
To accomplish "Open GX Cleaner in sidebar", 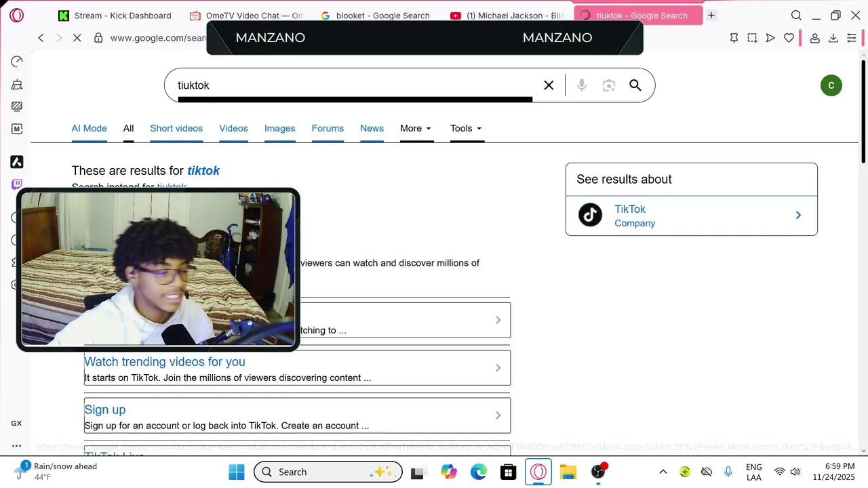I will [17, 85].
